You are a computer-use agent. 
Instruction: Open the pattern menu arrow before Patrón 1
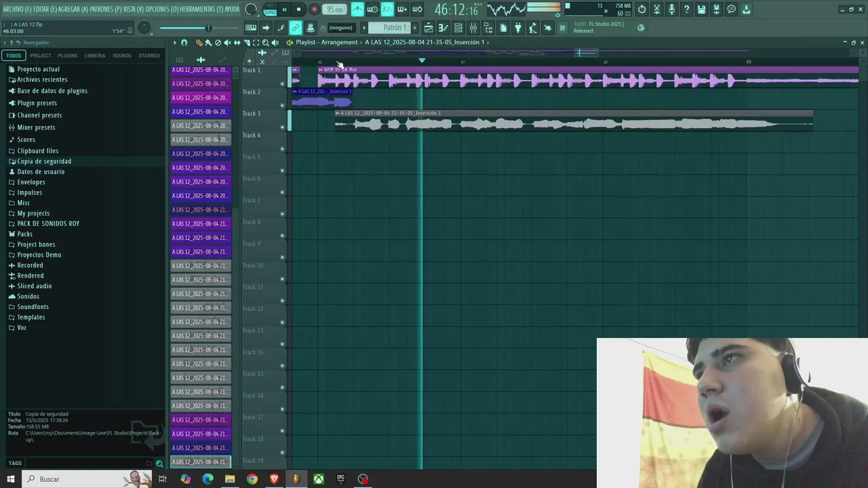[x=363, y=28]
